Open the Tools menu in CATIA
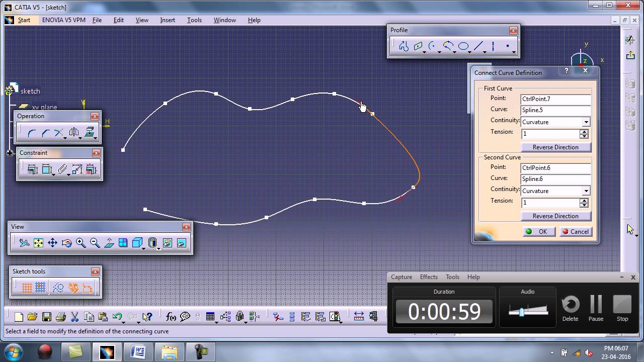This screenshot has height=362, width=644. (194, 20)
